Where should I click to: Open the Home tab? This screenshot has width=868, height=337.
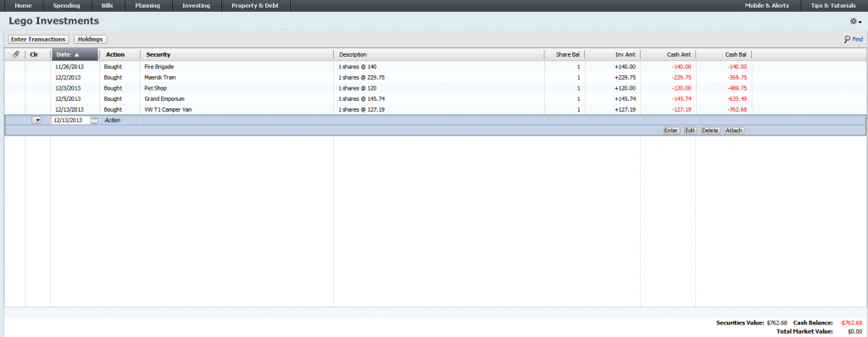pos(23,6)
